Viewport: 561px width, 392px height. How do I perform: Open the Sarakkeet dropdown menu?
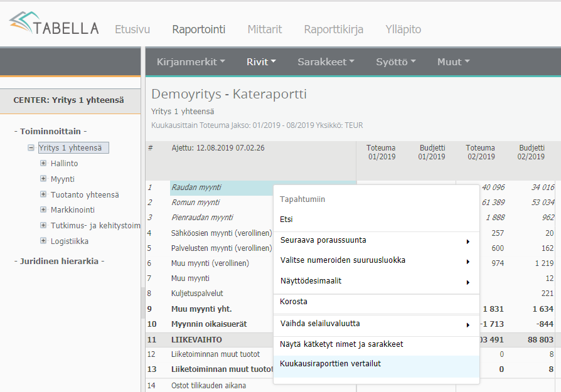[x=326, y=61]
